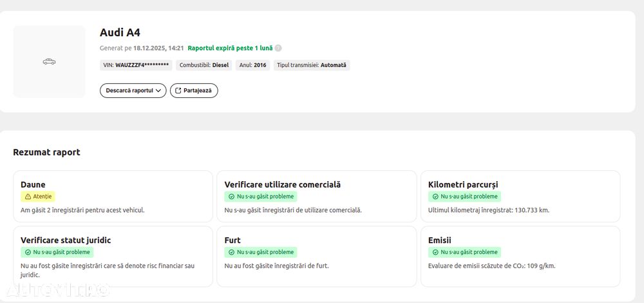Click the chevron arrow on Descarcă raportul

pos(158,91)
